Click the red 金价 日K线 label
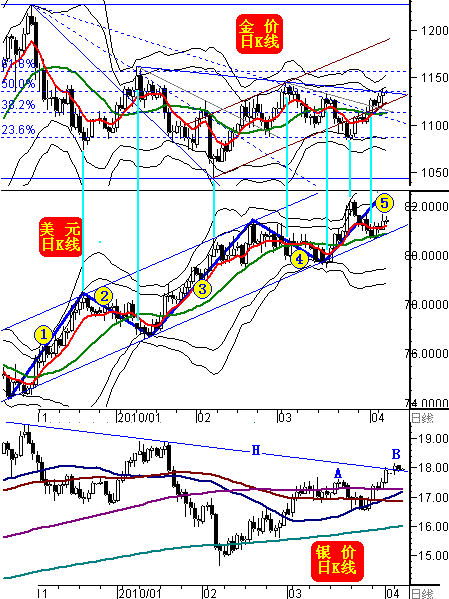 [x=259, y=34]
